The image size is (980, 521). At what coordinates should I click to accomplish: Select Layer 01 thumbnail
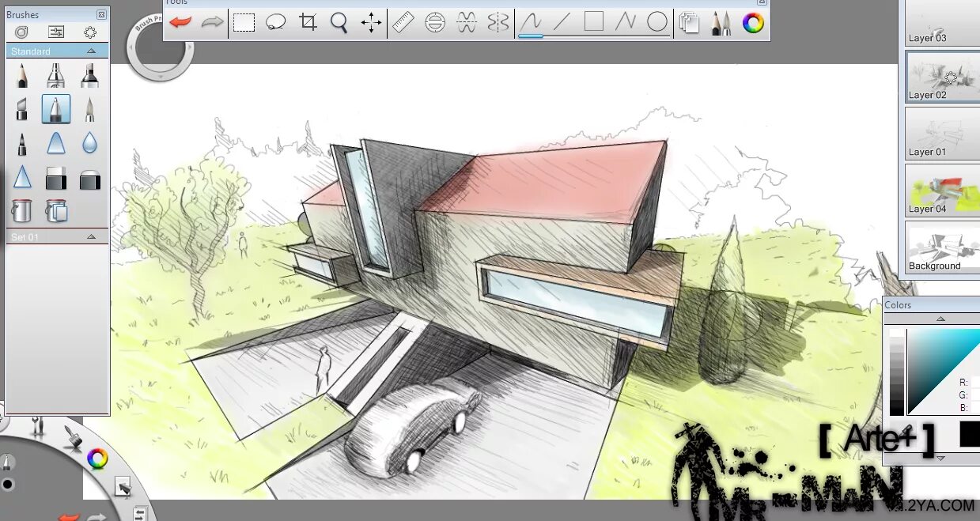[x=943, y=134]
